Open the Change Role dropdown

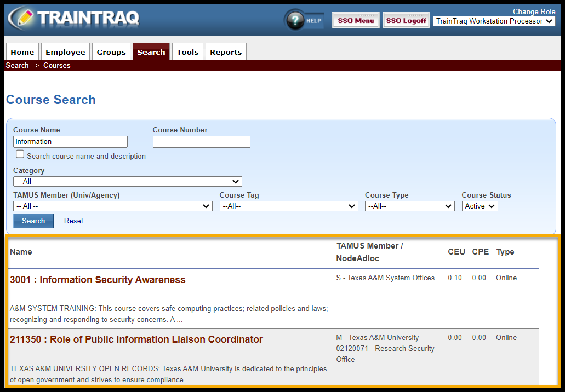(x=495, y=21)
